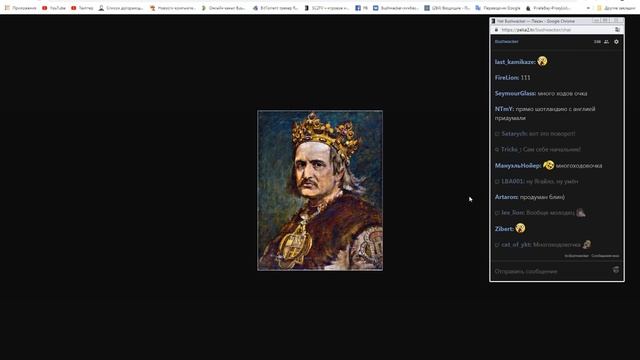640x360 pixels.
Task: Open the other bookmarks folder
Action: (616, 8)
